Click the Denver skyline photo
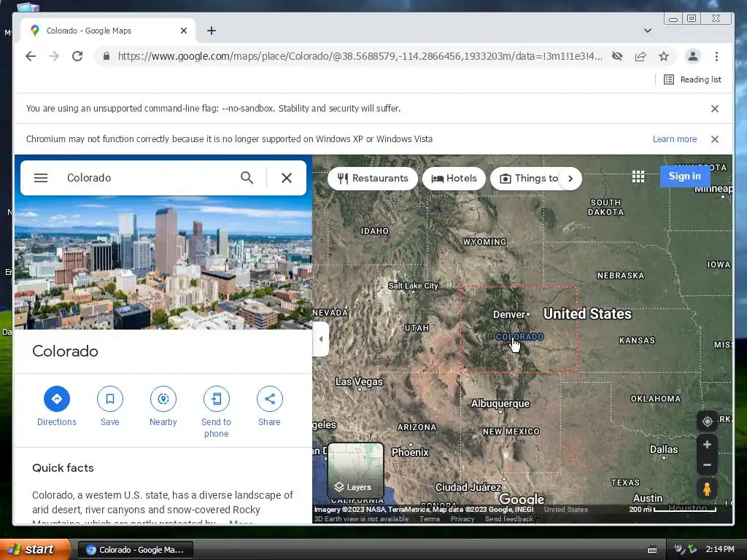The width and height of the screenshot is (747, 560). click(x=163, y=262)
